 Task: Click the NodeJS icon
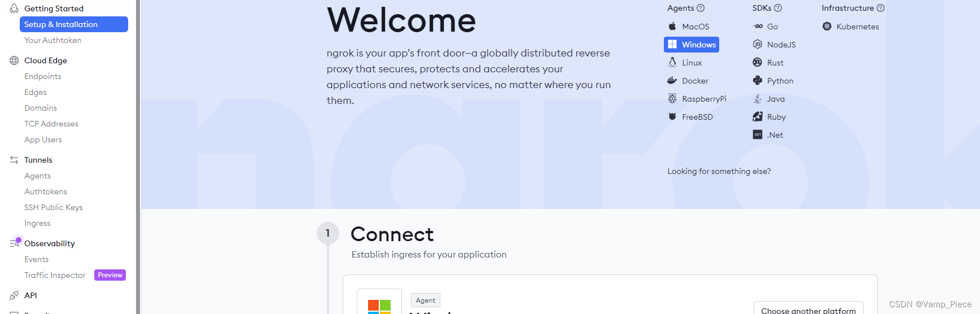point(758,45)
